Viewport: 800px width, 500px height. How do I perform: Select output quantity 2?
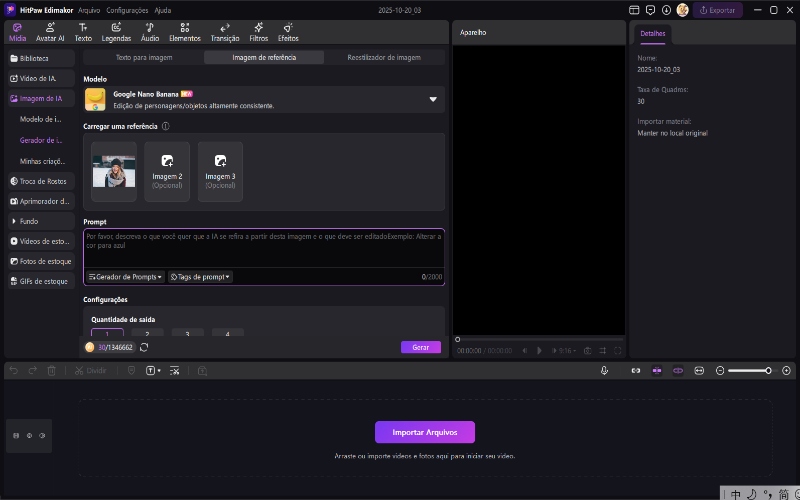coord(147,334)
